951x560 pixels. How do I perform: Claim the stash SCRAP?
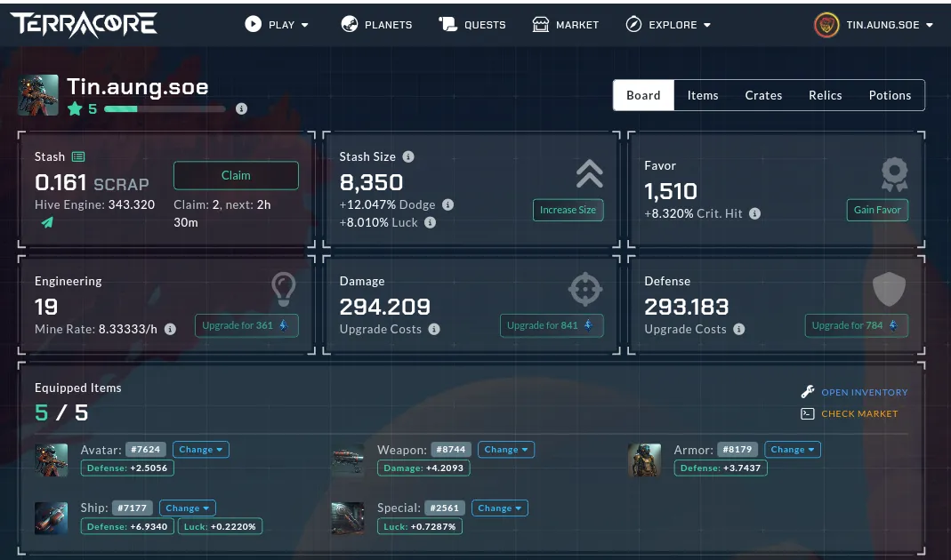coord(236,175)
